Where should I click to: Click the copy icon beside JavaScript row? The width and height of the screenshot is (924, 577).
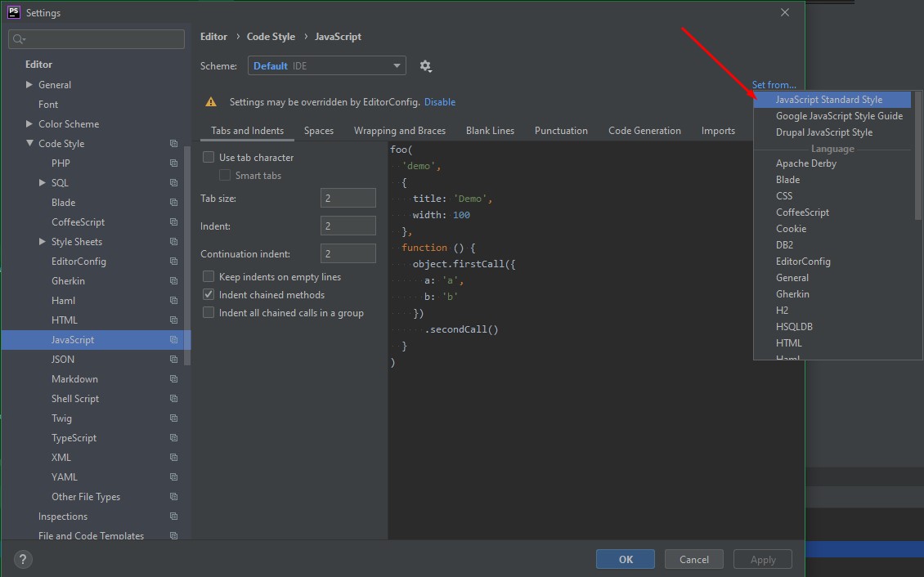pyautogui.click(x=174, y=340)
